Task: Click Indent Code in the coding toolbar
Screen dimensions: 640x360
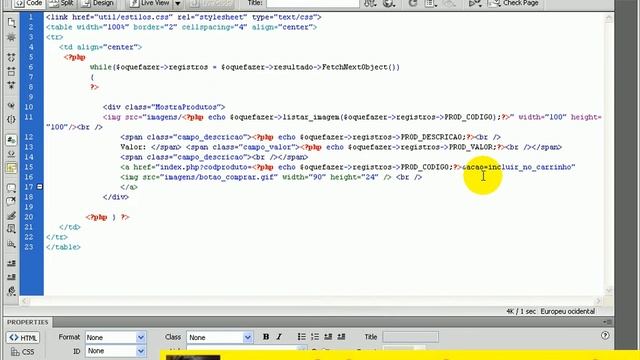Action: pos(11,263)
